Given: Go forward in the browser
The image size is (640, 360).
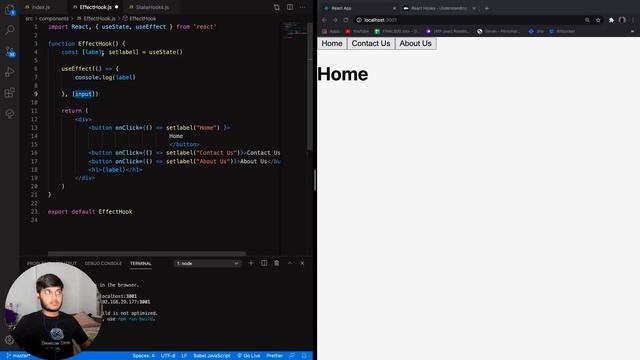Looking at the screenshot, I should click(335, 20).
